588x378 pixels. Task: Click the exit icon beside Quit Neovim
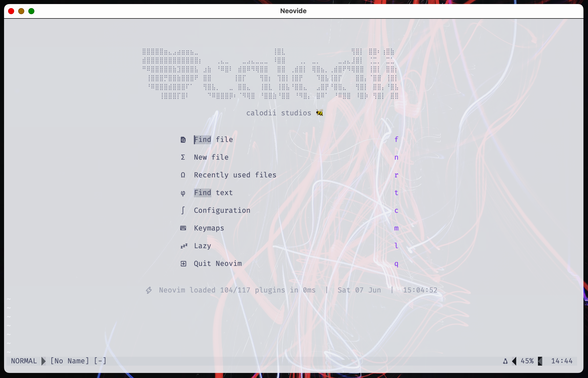pyautogui.click(x=183, y=264)
